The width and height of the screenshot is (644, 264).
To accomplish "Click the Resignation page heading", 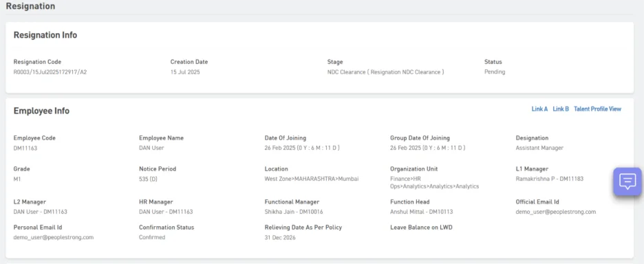I will pos(30,6).
